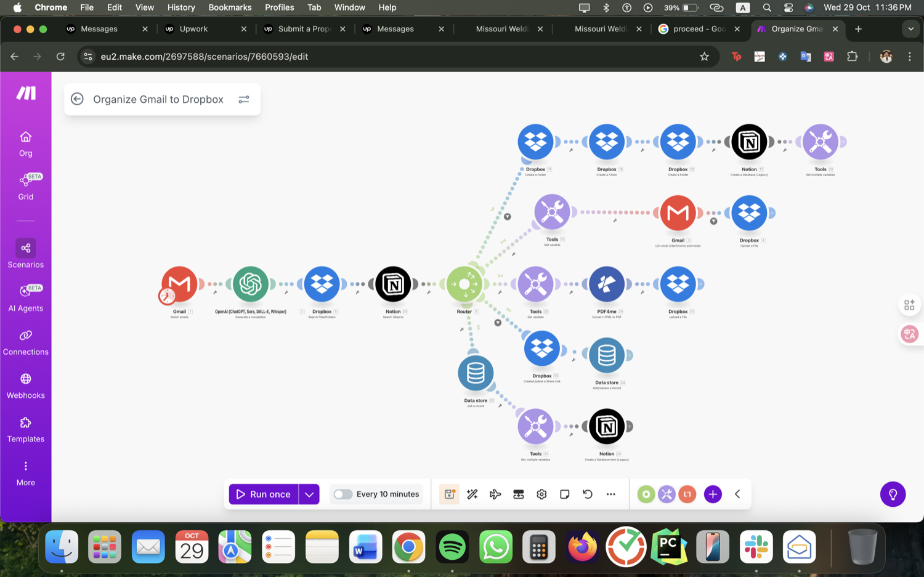Open the green Router module

(x=464, y=284)
